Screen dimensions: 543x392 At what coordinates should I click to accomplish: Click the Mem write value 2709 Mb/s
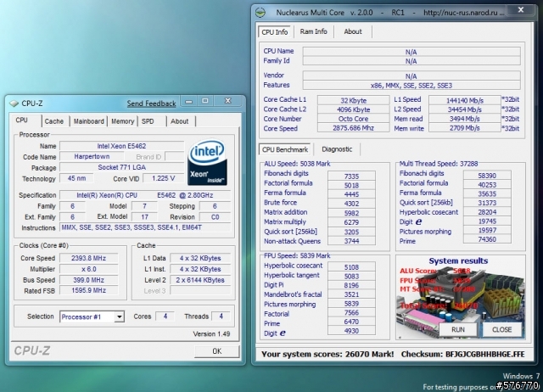point(465,128)
